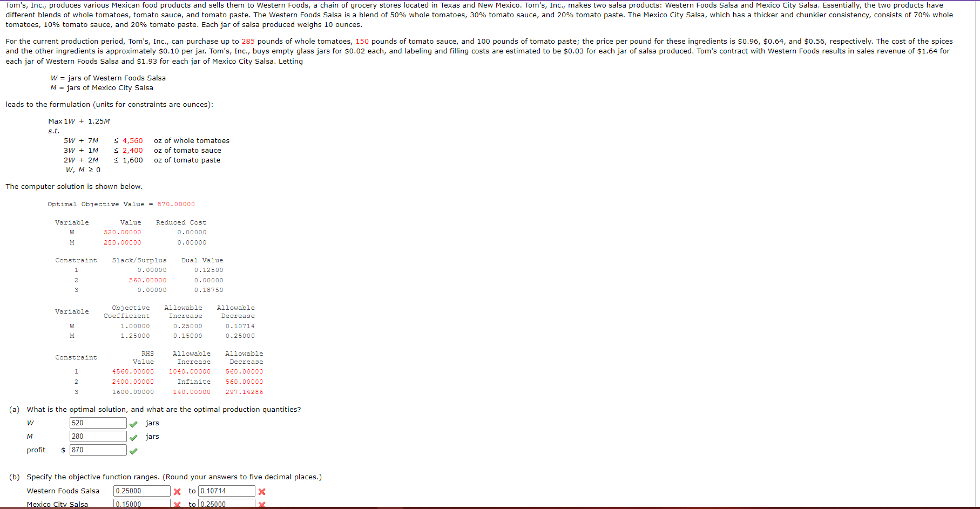The image size is (980, 509).
Task: Click RHS value 4560.00000
Action: pyautogui.click(x=133, y=372)
